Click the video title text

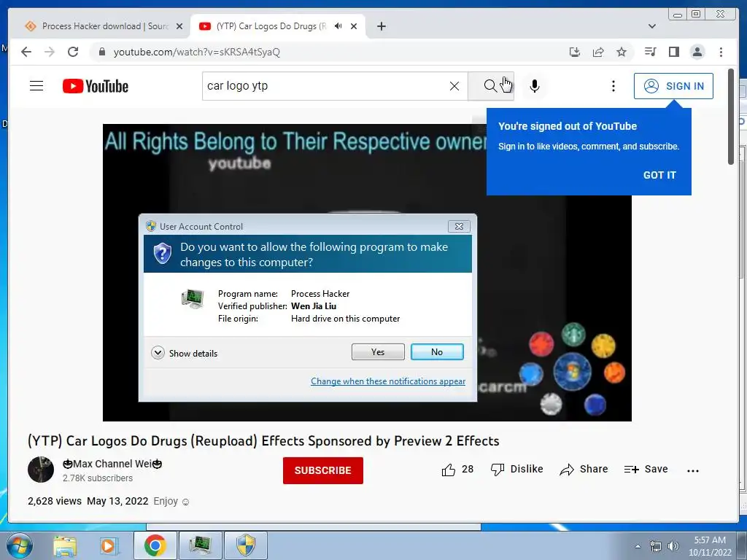(263, 441)
